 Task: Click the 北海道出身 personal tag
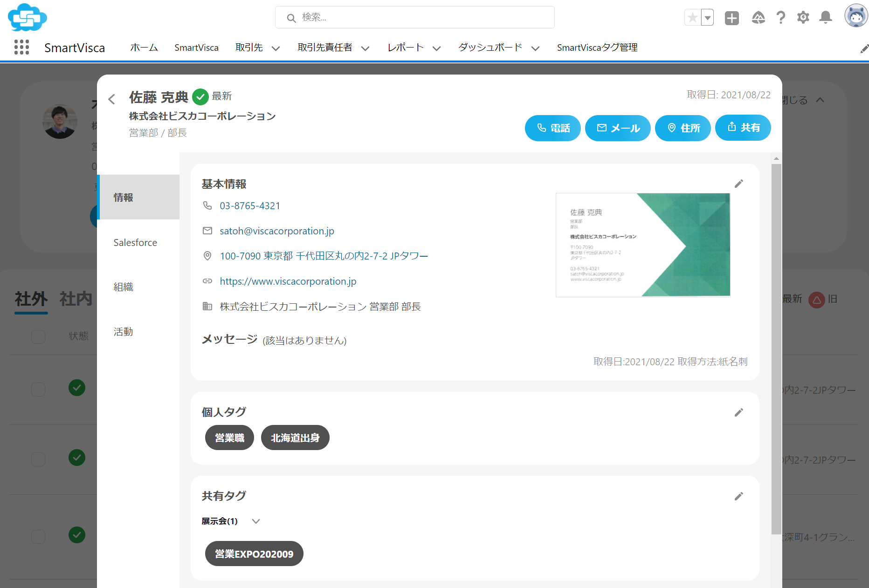(x=295, y=438)
